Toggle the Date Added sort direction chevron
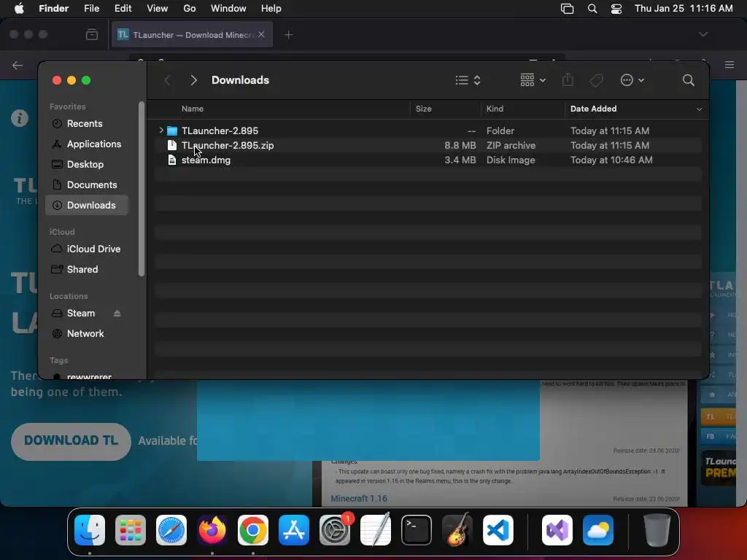The image size is (747, 560). pyautogui.click(x=699, y=109)
